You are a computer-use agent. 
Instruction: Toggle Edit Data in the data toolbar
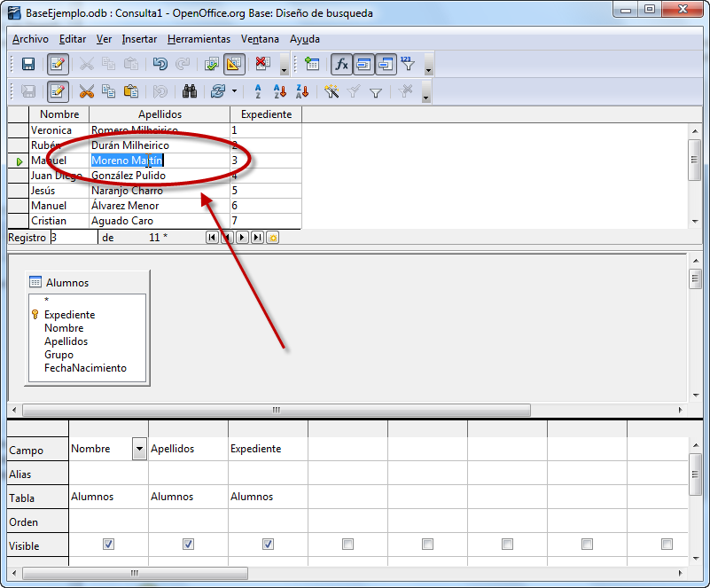click(x=58, y=92)
